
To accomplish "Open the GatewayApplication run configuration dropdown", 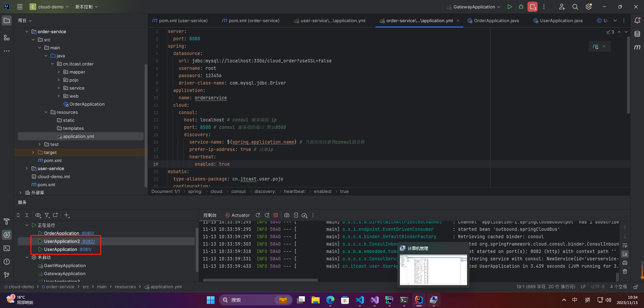I will tap(474, 7).
